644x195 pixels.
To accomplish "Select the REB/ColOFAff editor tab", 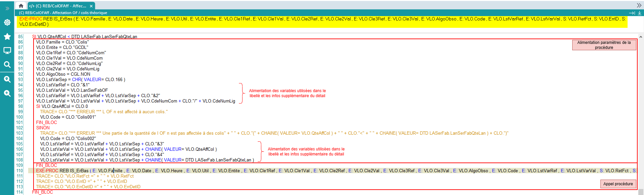I will pos(58,6).
